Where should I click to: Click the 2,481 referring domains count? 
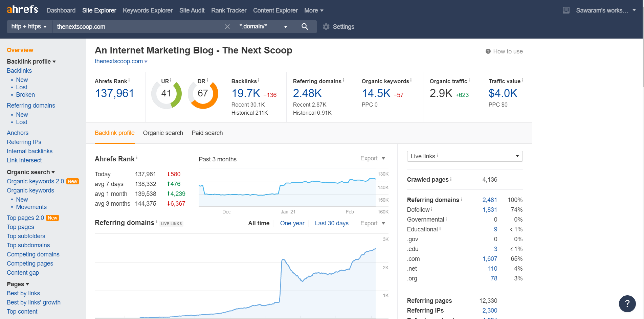click(490, 200)
